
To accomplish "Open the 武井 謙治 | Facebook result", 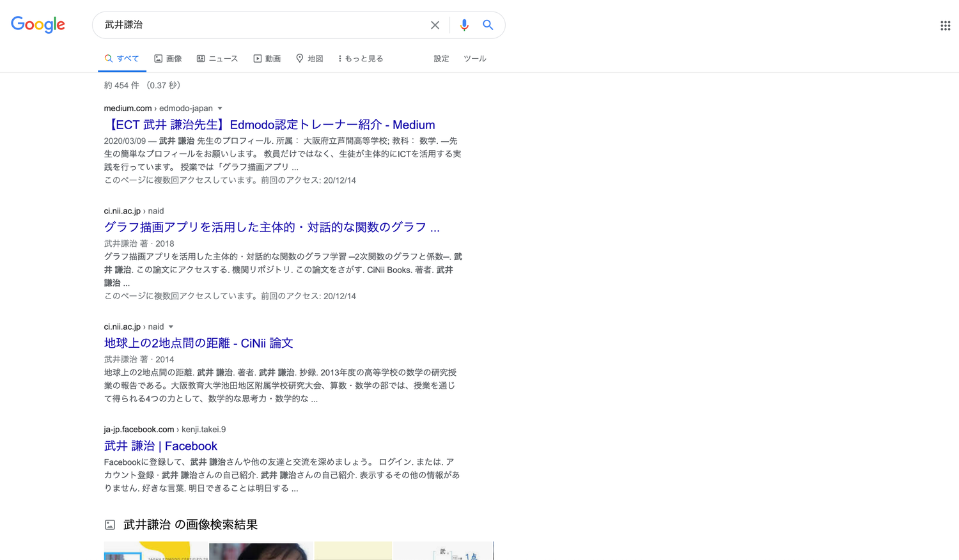I will (x=160, y=446).
